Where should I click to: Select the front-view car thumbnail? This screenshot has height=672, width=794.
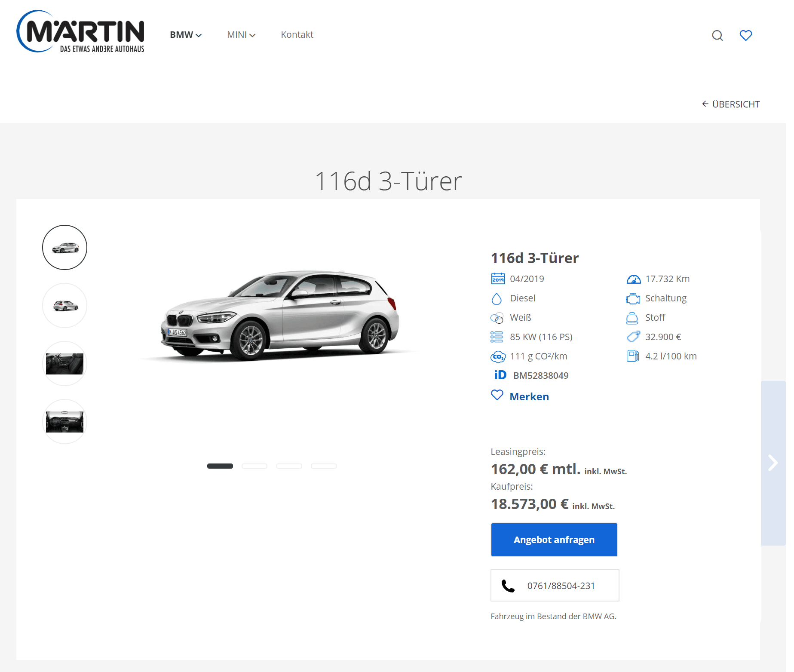click(x=64, y=248)
